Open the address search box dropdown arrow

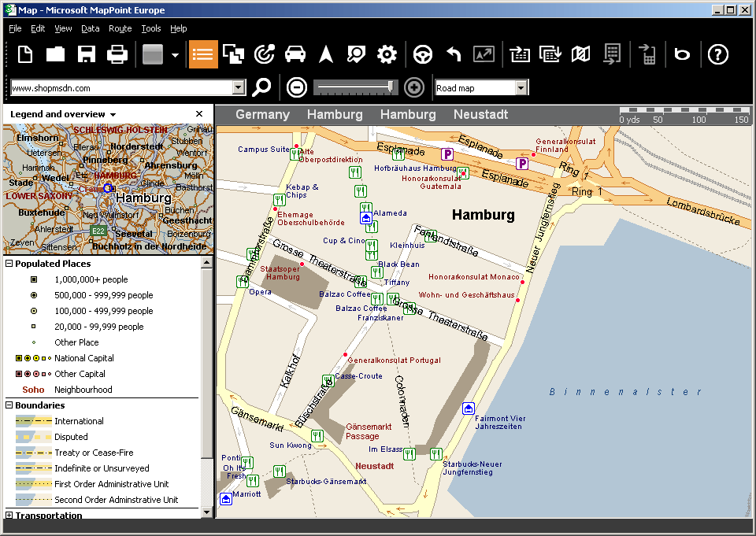coord(239,88)
